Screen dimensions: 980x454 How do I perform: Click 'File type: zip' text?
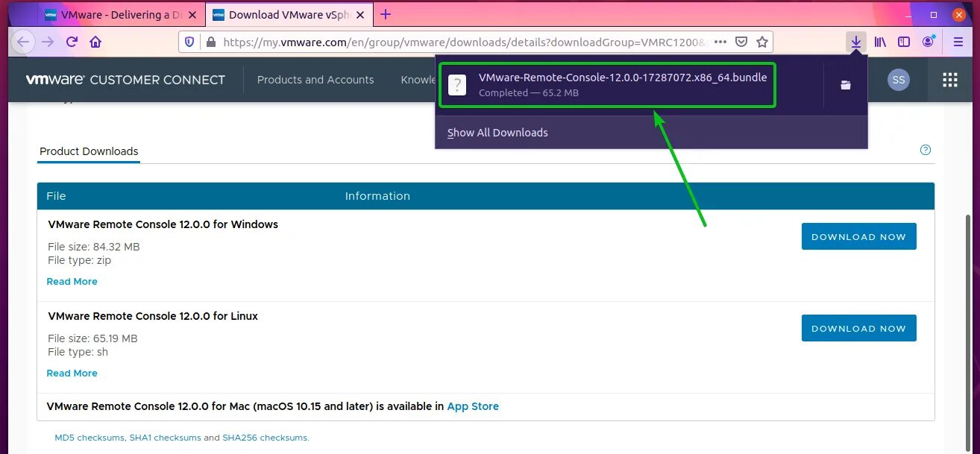click(80, 260)
